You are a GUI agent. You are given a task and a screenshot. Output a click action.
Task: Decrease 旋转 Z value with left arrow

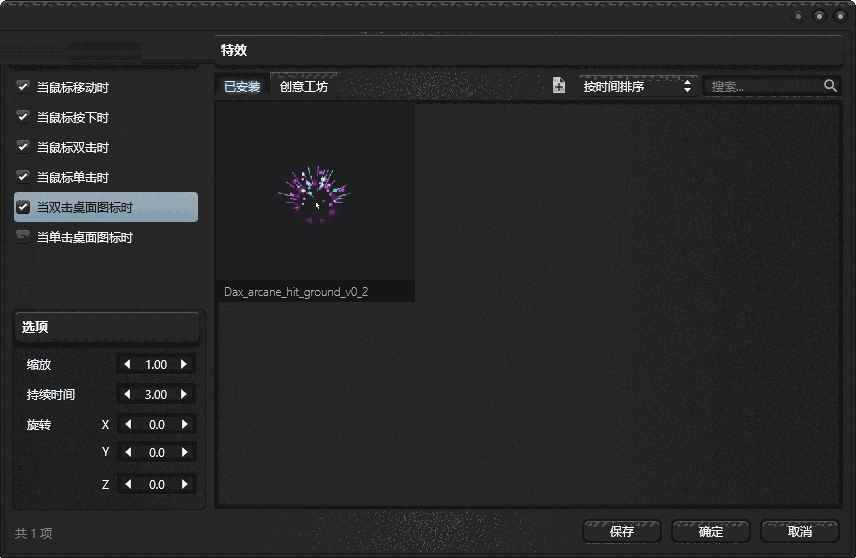[128, 484]
